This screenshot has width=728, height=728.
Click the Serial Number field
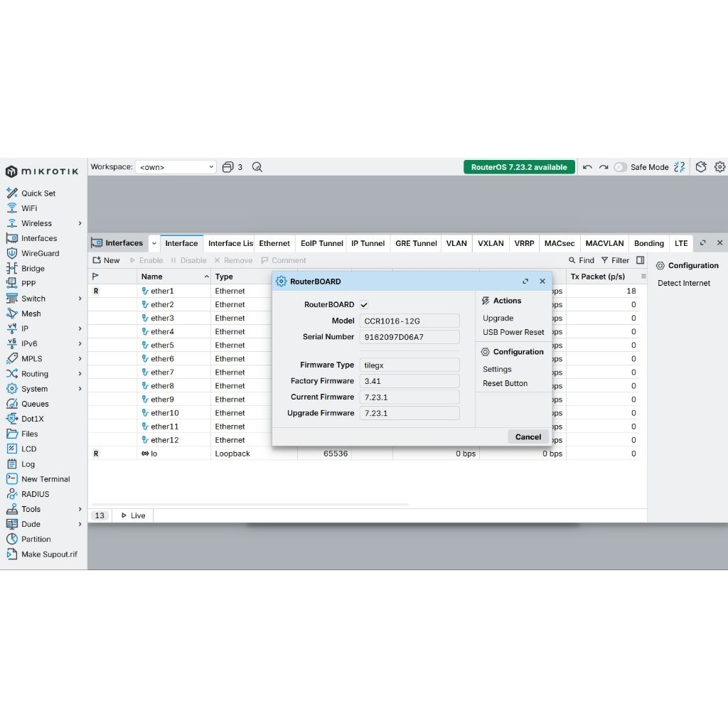point(409,337)
